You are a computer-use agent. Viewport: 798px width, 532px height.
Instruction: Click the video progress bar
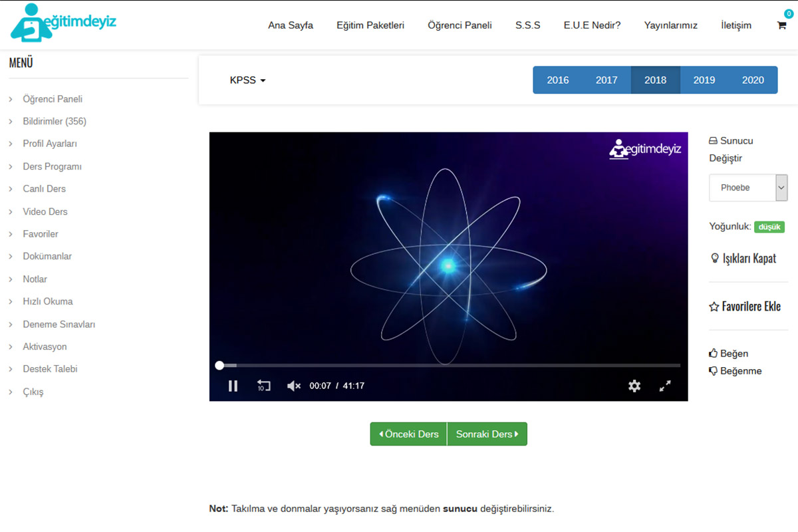coord(450,365)
